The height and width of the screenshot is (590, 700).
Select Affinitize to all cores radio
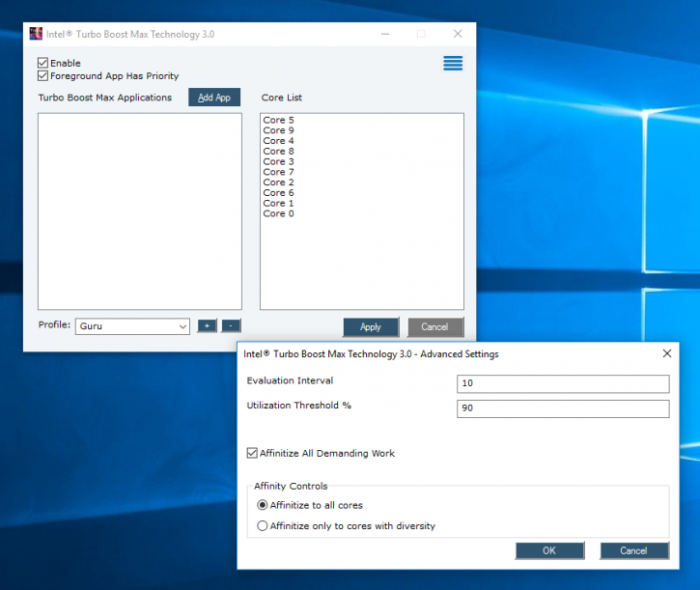point(263,505)
